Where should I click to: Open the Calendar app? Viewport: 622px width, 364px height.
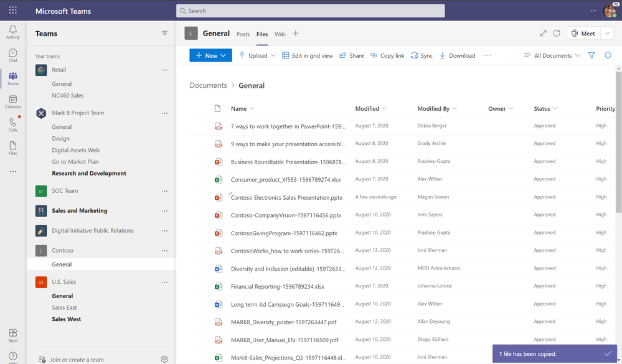coord(12,102)
